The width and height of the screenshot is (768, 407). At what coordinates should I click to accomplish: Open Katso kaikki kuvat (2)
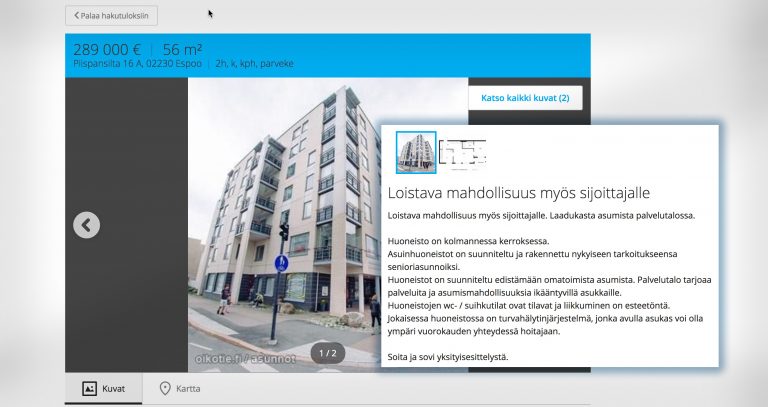coord(525,98)
